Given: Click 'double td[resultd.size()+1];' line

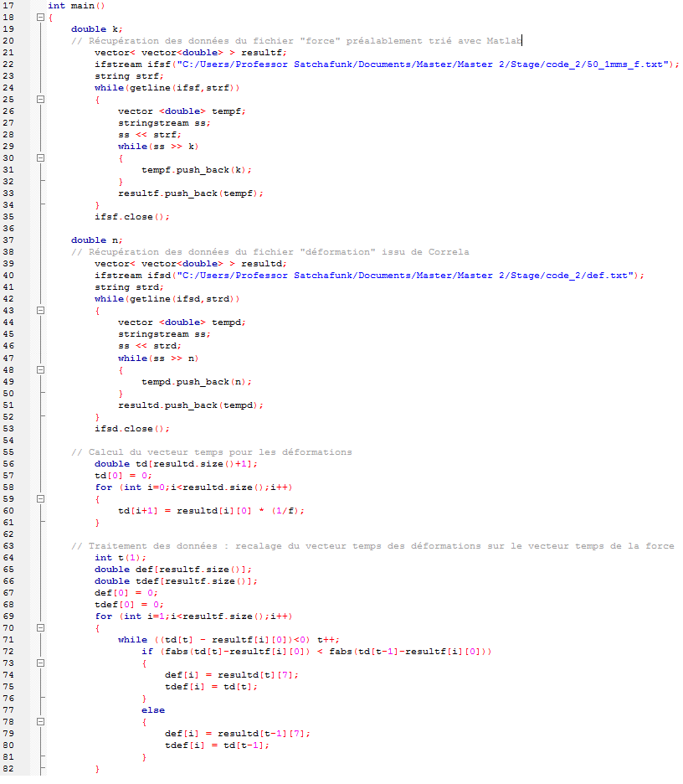Looking at the screenshot, I should (x=176, y=464).
